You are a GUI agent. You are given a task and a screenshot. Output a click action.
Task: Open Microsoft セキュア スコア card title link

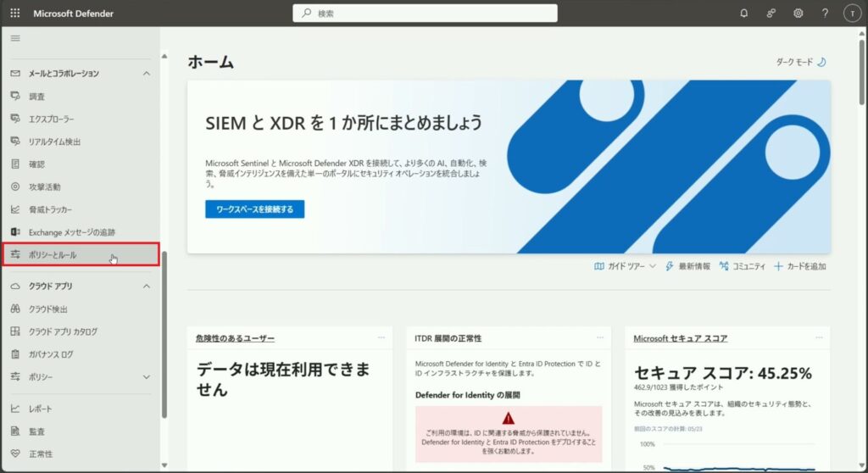click(x=681, y=338)
